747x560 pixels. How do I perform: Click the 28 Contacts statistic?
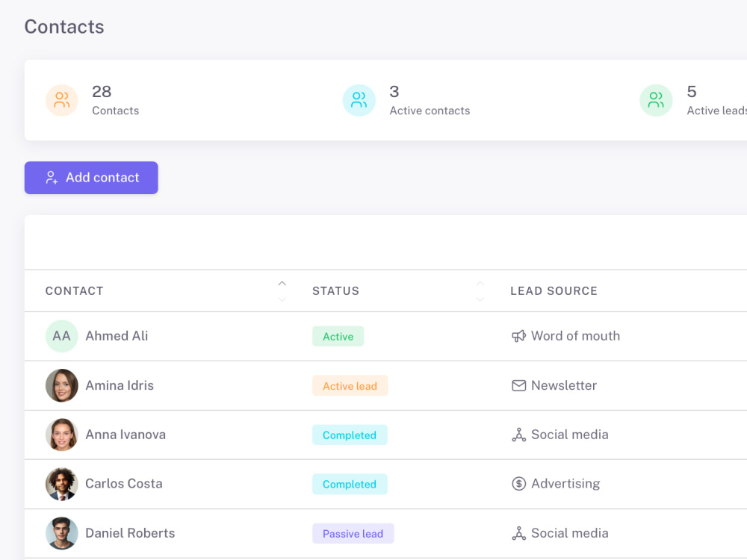click(x=115, y=101)
